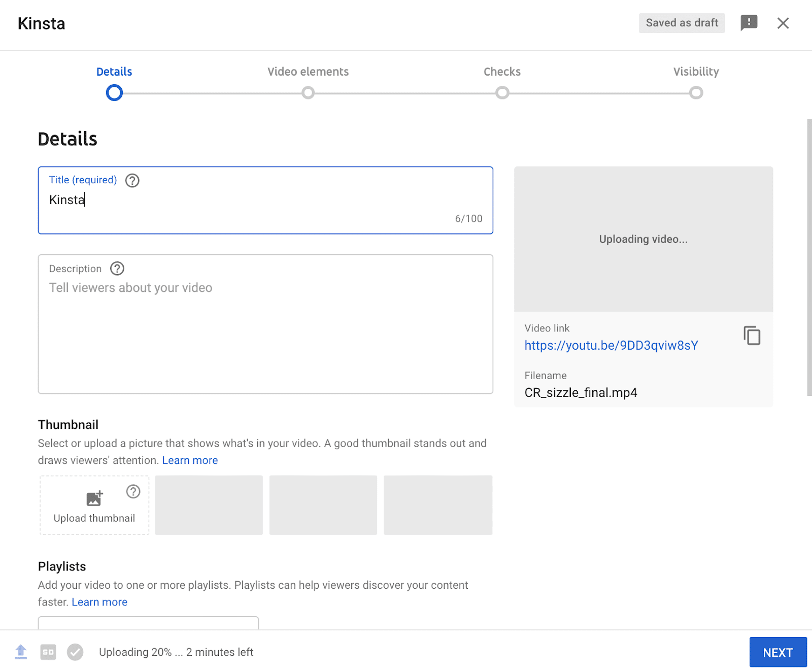Switch to the Visibility step
This screenshot has height=671, width=812.
(x=696, y=72)
